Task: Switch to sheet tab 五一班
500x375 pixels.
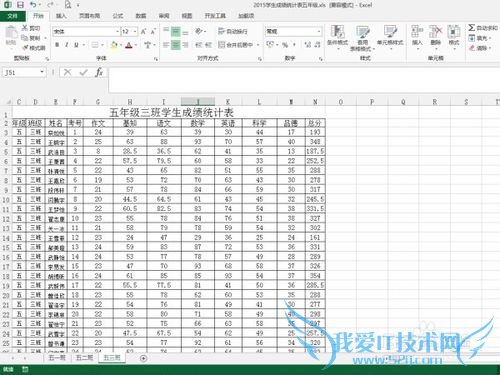Action: point(57,358)
